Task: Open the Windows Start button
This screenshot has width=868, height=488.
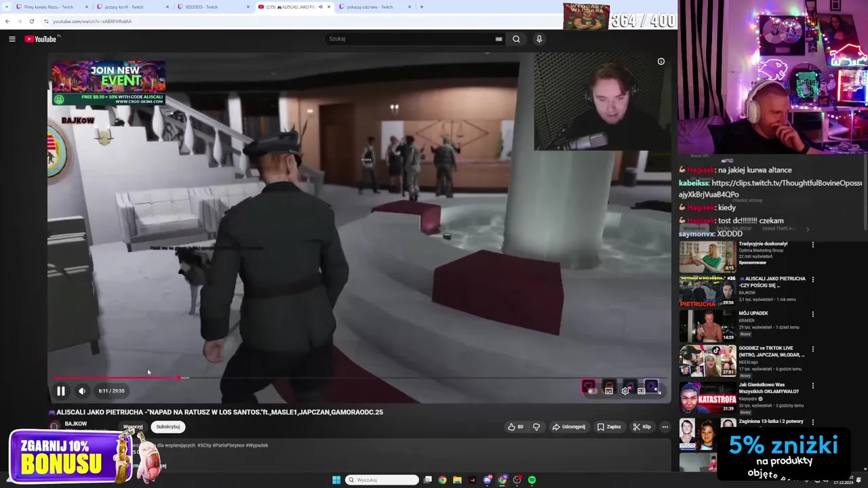Action: coord(336,480)
